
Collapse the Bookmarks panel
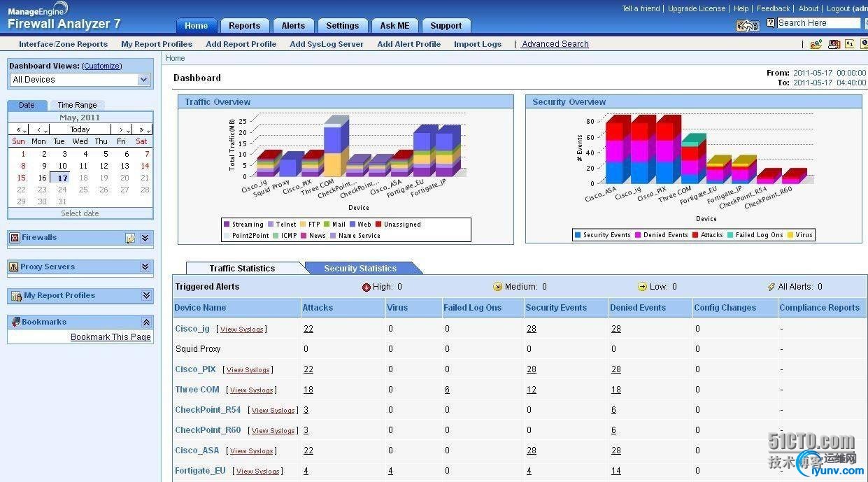pyautogui.click(x=146, y=322)
